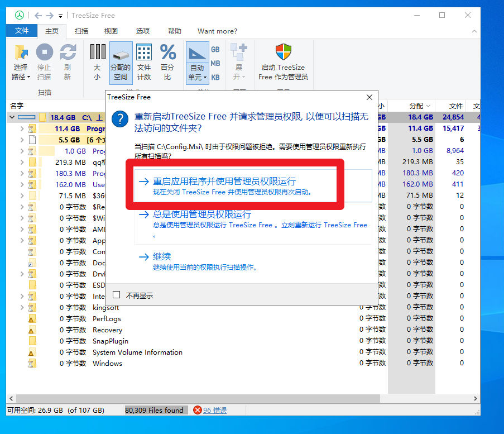Switch to the View (视图) ribbon tab
The image size is (504, 434).
pos(111,31)
